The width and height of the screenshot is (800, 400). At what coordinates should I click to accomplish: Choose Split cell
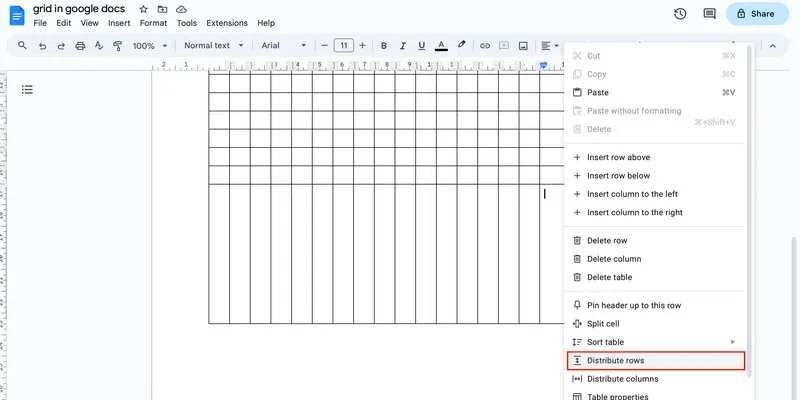(x=655, y=323)
